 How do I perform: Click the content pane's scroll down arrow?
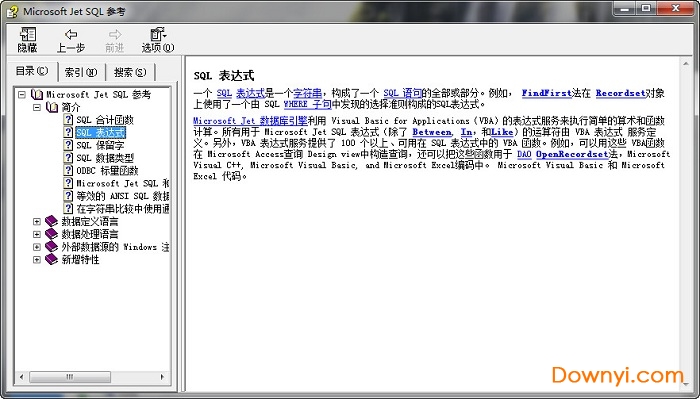pos(685,384)
